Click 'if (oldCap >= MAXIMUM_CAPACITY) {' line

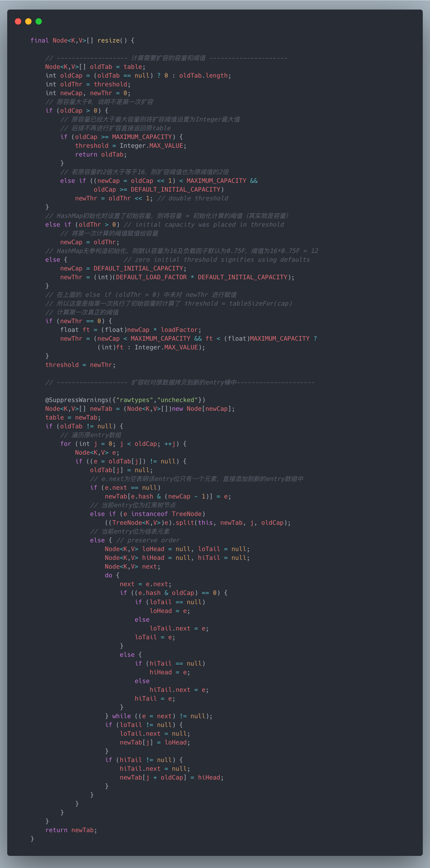point(122,137)
